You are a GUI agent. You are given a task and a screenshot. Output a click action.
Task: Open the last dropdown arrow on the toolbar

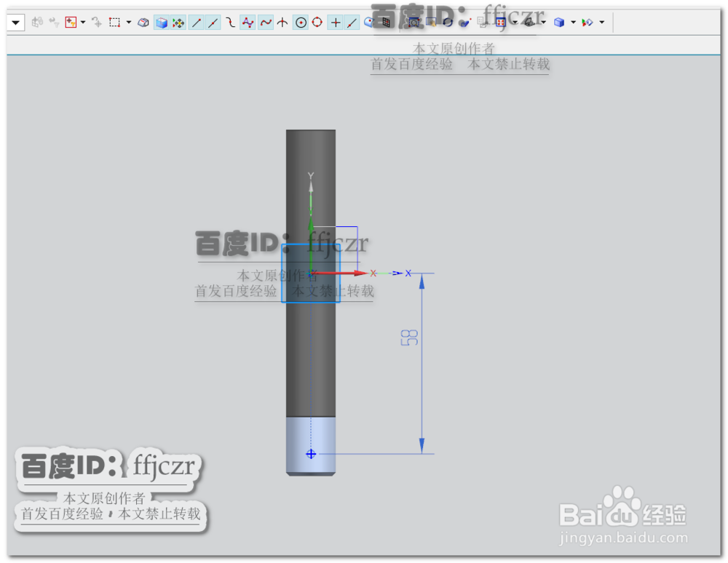[602, 22]
